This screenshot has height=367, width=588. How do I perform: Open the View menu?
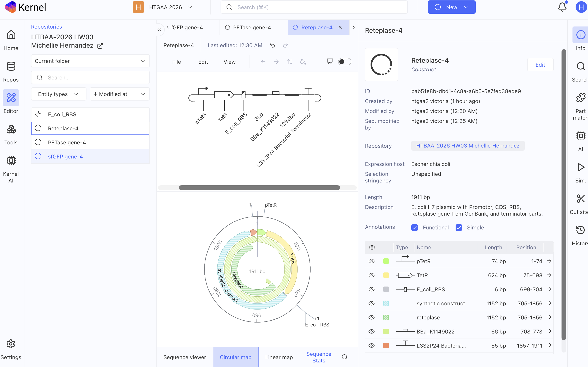click(229, 62)
